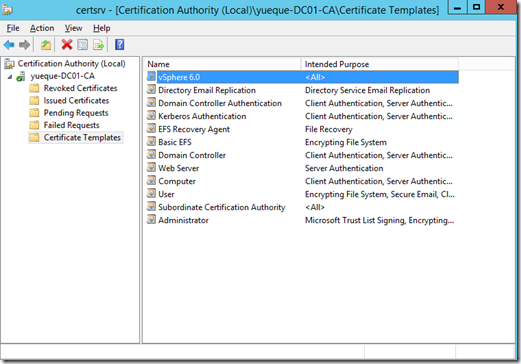
Task: Select the Administrator template name
Action: click(x=183, y=220)
